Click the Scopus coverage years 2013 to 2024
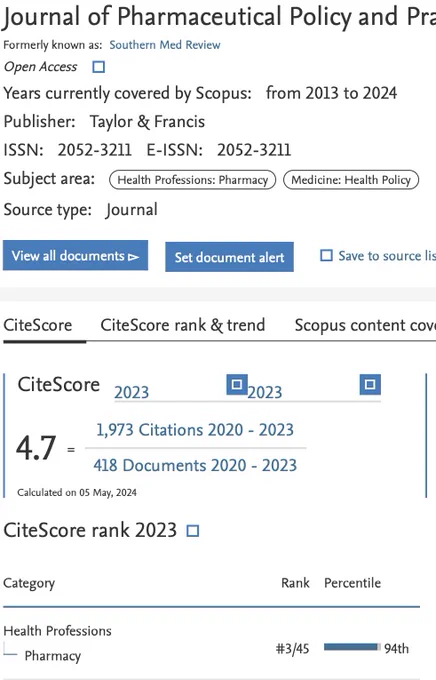436x680 pixels. coord(331,93)
